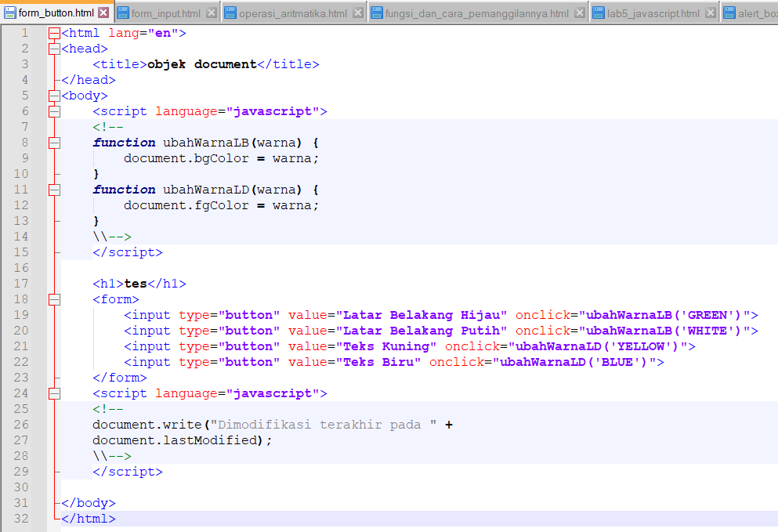Click "ubahWarnaLB('WHITE')" onclick value
Viewport: 778px width, 532px height.
tap(664, 331)
